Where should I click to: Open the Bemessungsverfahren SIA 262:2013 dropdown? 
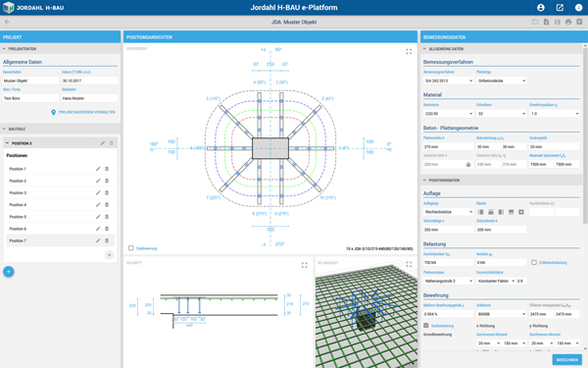449,80
